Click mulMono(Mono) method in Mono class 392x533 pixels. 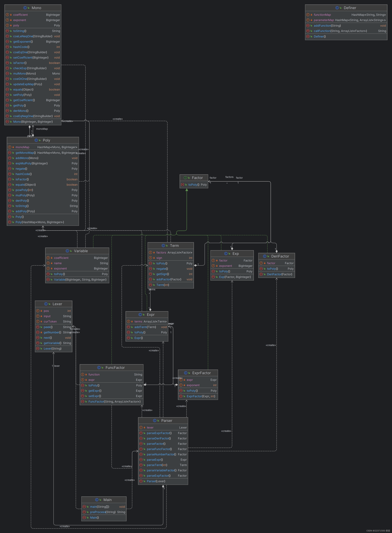(x=24, y=73)
